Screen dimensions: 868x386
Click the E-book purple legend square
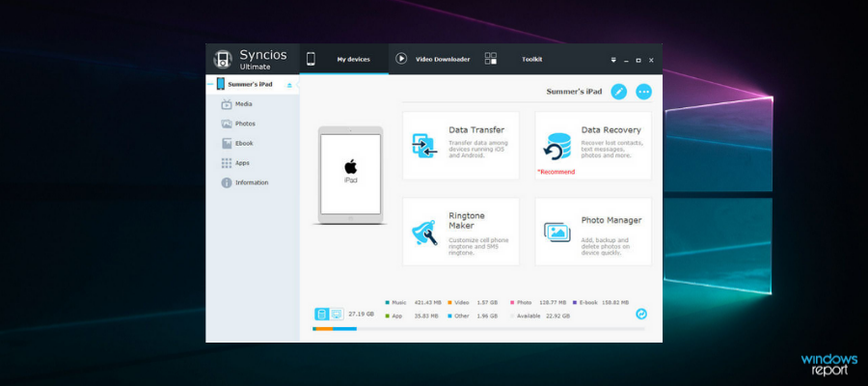(575, 302)
